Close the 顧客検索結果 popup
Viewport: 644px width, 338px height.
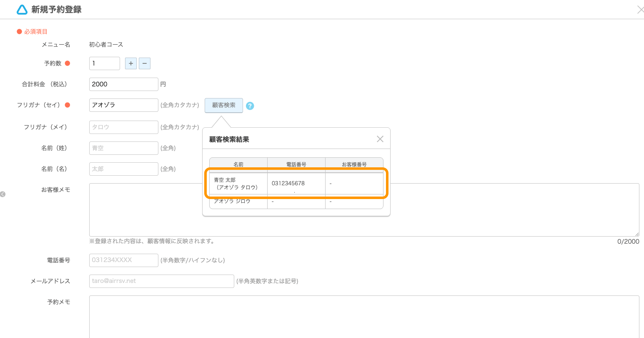coord(380,139)
